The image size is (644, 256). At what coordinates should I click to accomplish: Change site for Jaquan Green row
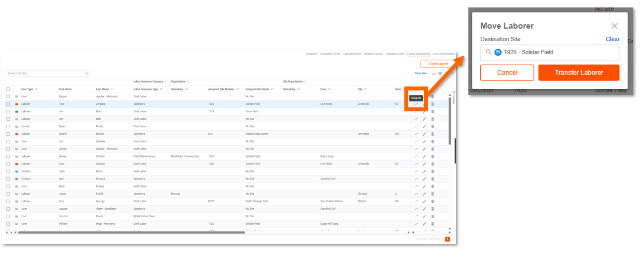click(416, 209)
